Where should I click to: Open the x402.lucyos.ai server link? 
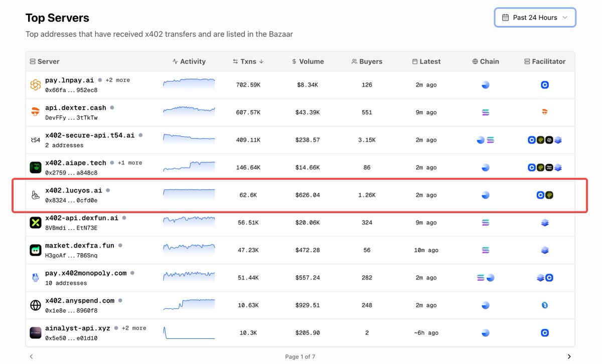point(74,191)
